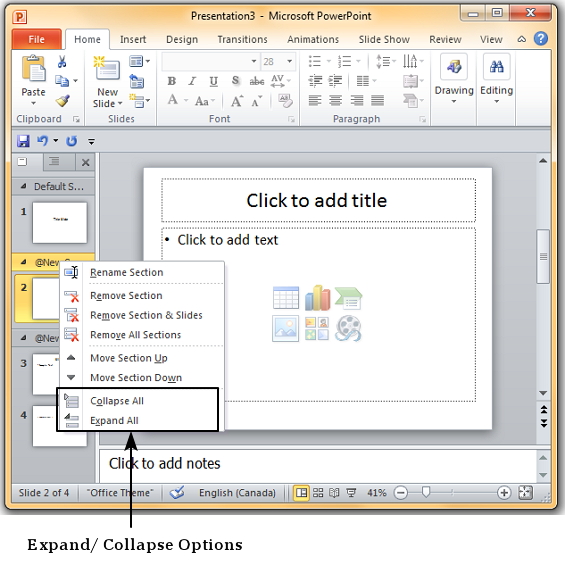The image size is (565, 565).
Task: Choose Remove Section & Slides
Action: click(x=142, y=315)
